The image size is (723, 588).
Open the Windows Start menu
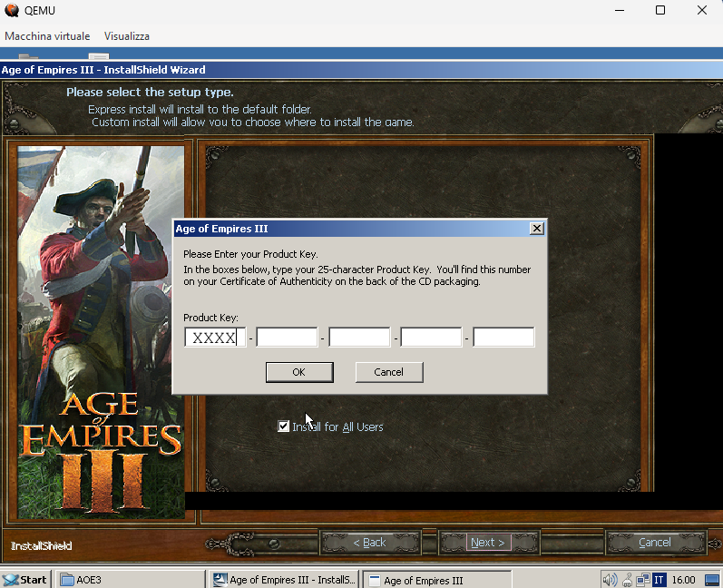click(x=25, y=580)
